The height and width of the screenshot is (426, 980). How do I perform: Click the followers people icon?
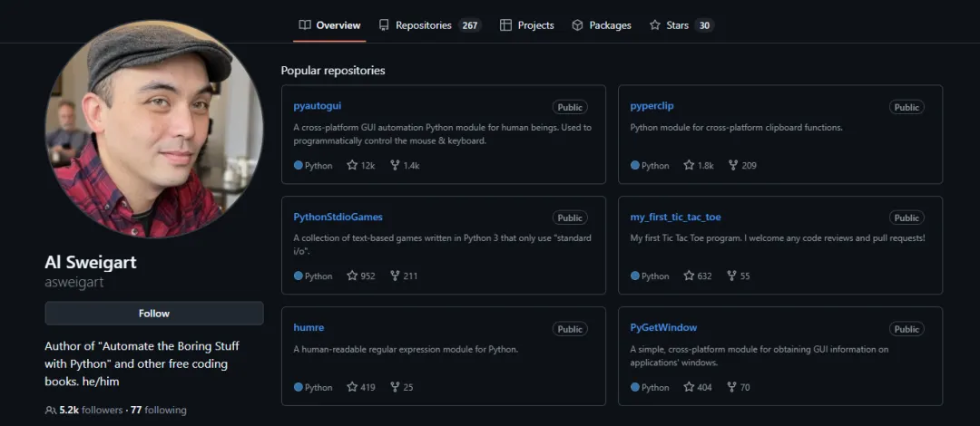point(51,411)
